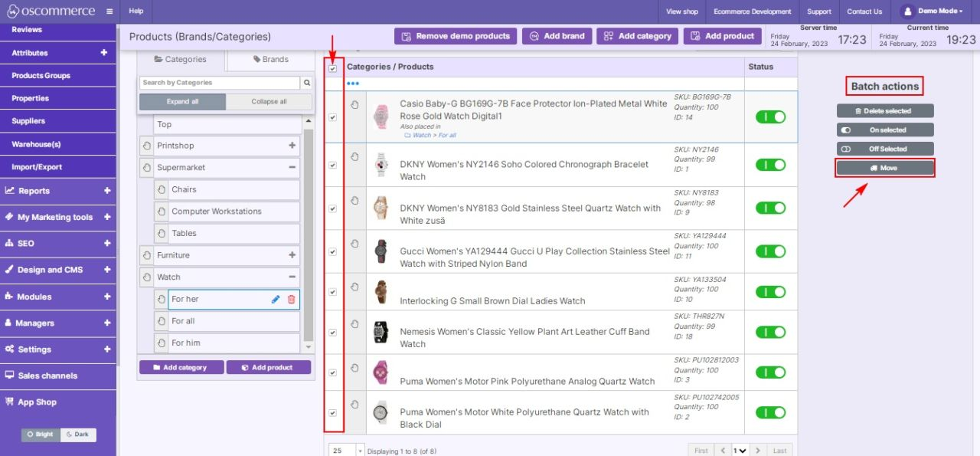This screenshot has width=980, height=456.
Task: Toggle the select-all checkbox in table header
Action: pyautogui.click(x=332, y=69)
